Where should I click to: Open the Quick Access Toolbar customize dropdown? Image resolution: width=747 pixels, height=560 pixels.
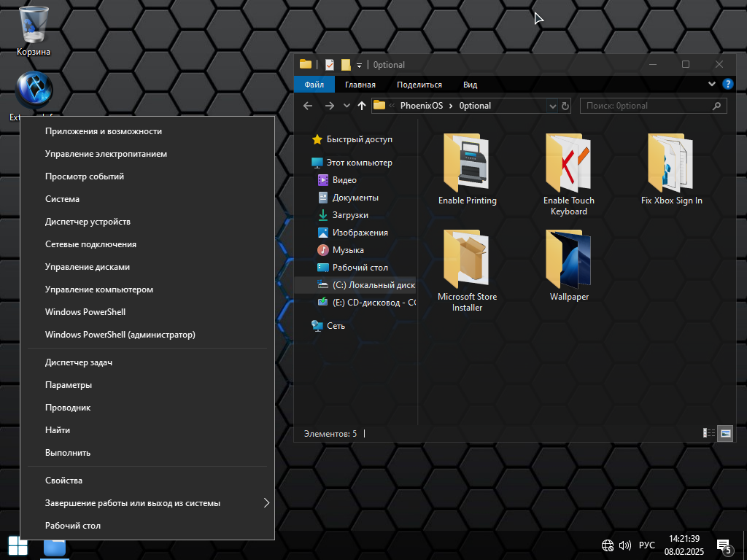tap(359, 65)
